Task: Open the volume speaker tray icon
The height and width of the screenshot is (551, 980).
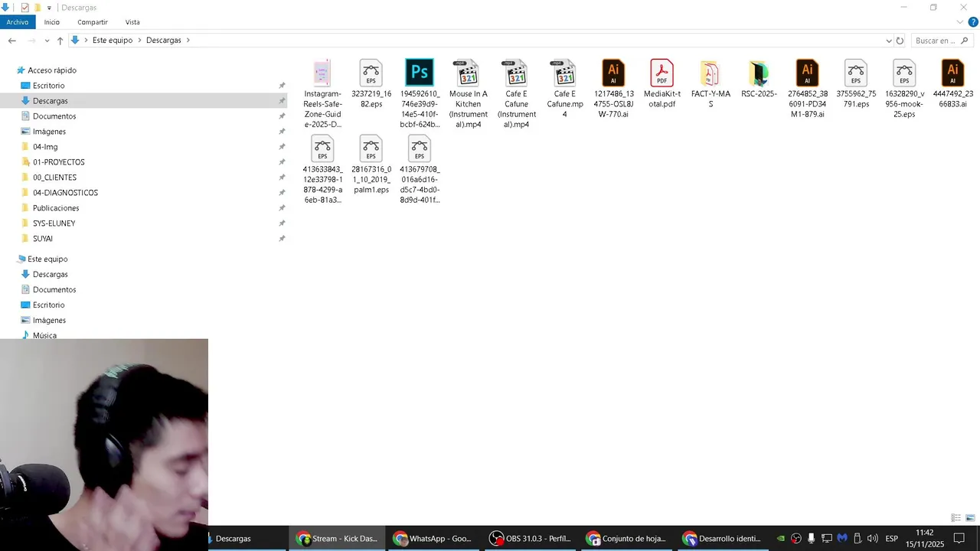Action: [x=872, y=539]
